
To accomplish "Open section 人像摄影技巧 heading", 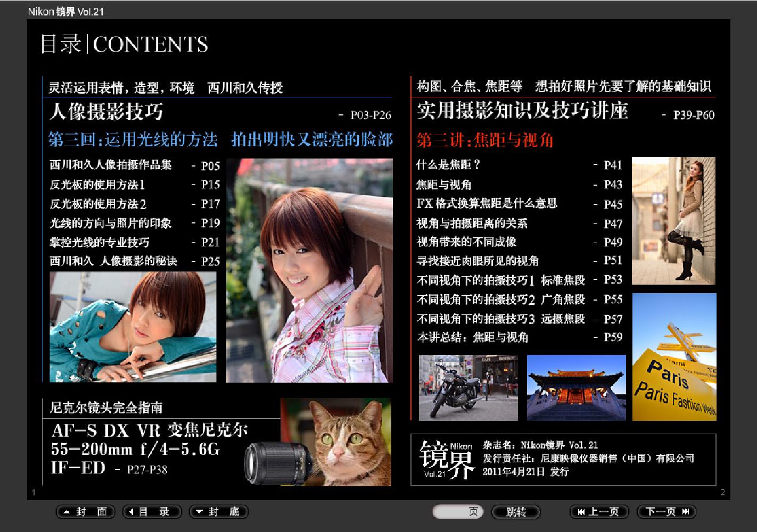I will pos(106,112).
